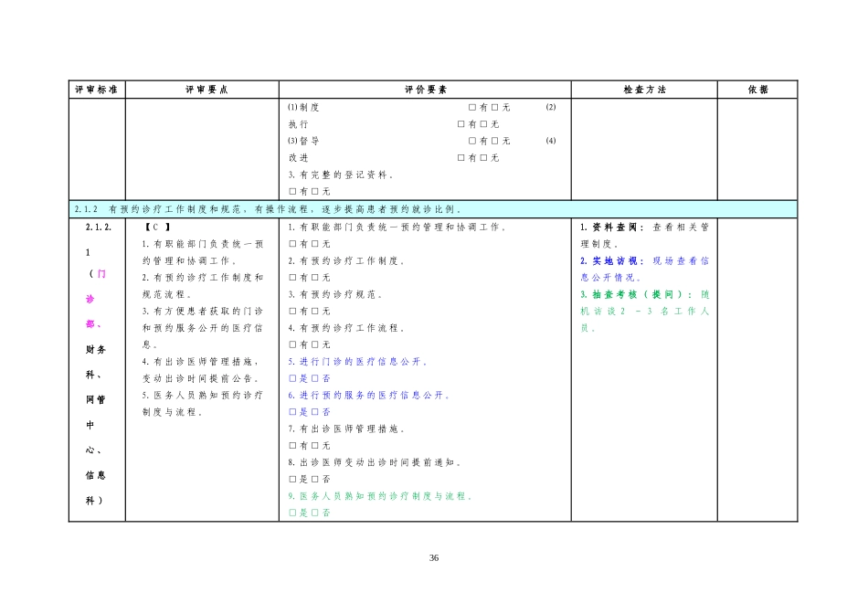Tick 有 box under 4.有预约诊疗工作流程

pos(293,344)
